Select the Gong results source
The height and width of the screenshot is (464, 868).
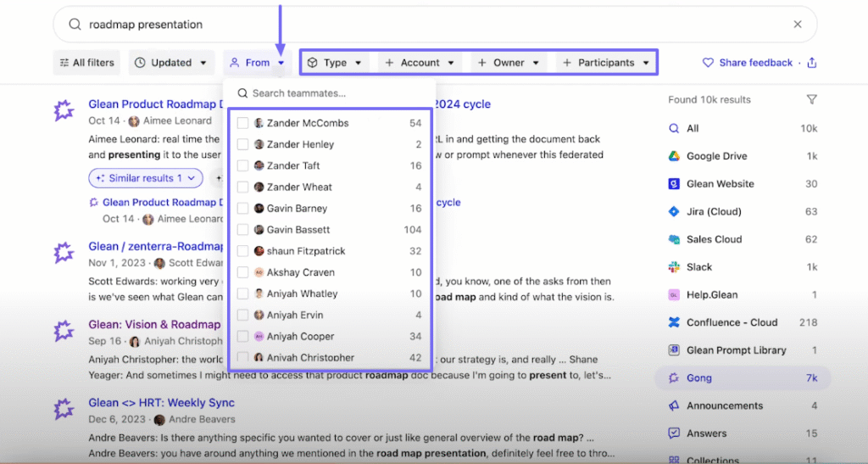(743, 377)
